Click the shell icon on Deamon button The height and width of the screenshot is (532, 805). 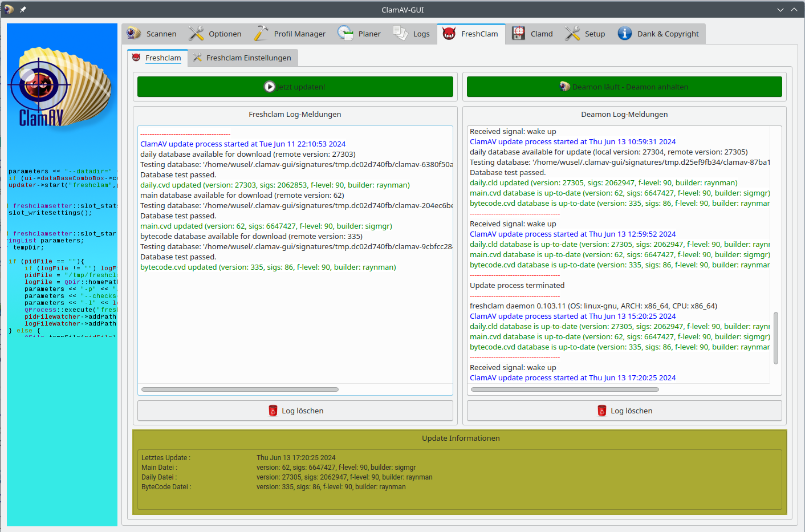pyautogui.click(x=565, y=87)
